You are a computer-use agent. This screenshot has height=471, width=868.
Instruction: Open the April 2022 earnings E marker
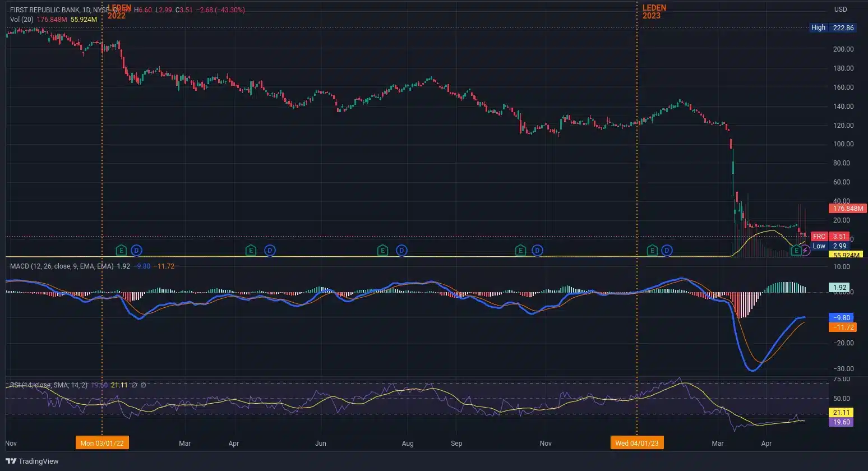tap(251, 250)
